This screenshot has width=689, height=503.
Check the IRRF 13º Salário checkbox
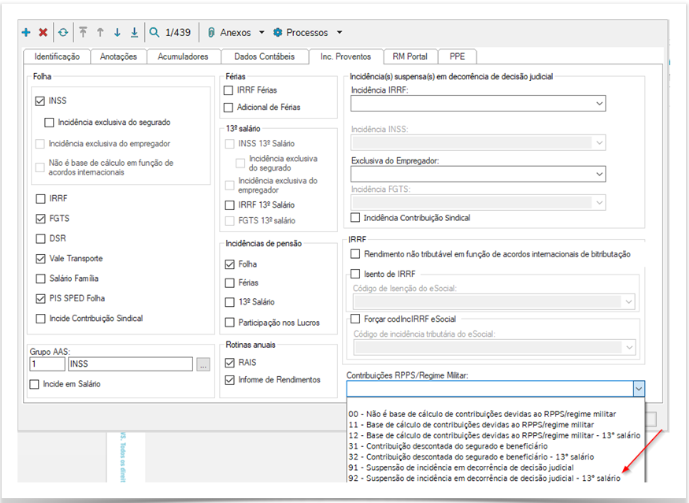(230, 205)
